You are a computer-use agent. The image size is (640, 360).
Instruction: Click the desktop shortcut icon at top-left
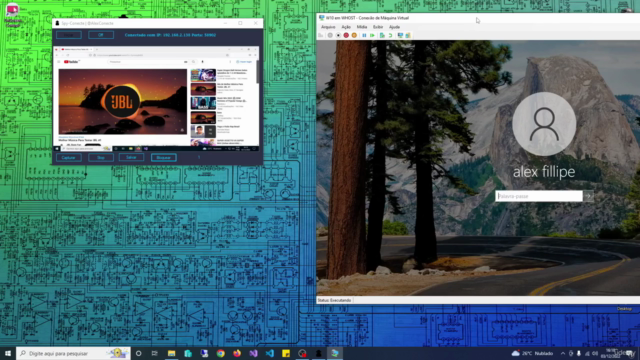coord(12,14)
